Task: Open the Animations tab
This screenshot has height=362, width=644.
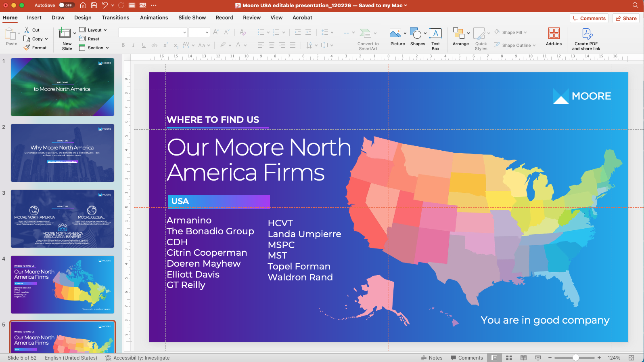Action: point(154,17)
